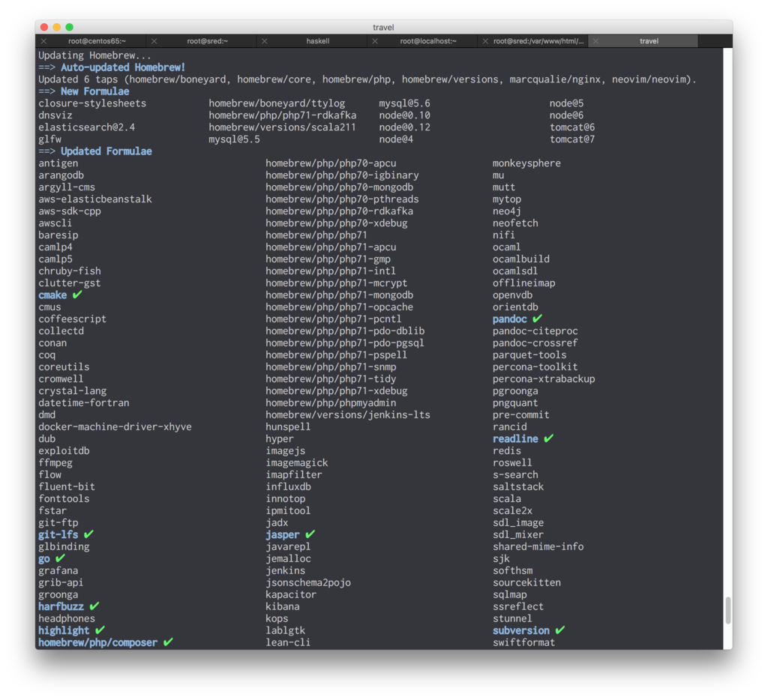Viewport: 768px width, 700px height.
Task: Click the 'homebrew/php/php71-pdo-pgsql' entry
Action: [x=345, y=343]
